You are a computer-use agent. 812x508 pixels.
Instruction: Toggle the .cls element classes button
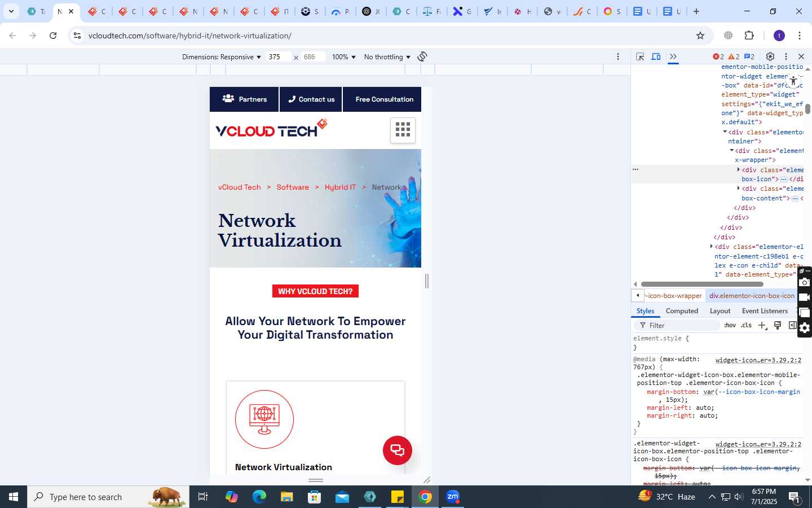coord(747,325)
